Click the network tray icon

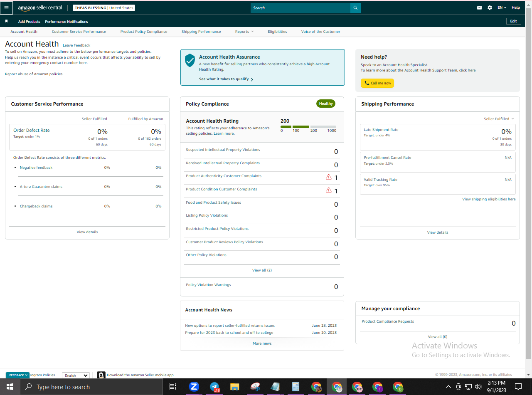coord(468,387)
